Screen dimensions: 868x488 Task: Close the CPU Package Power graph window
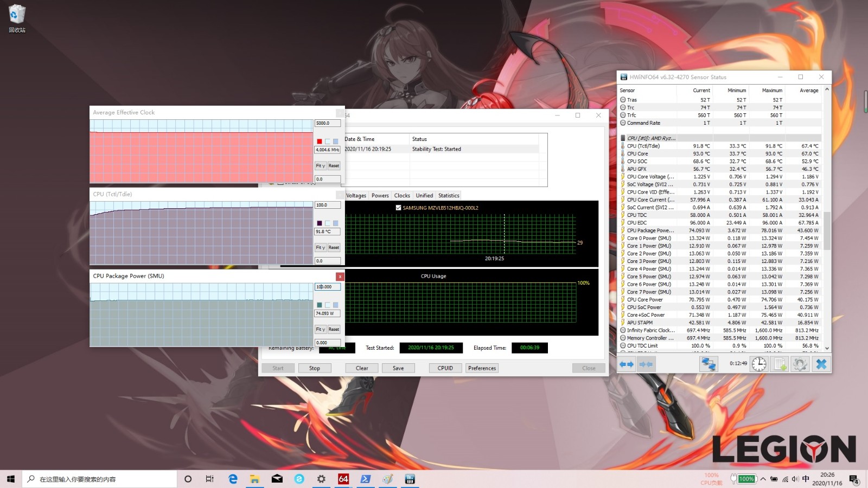340,277
